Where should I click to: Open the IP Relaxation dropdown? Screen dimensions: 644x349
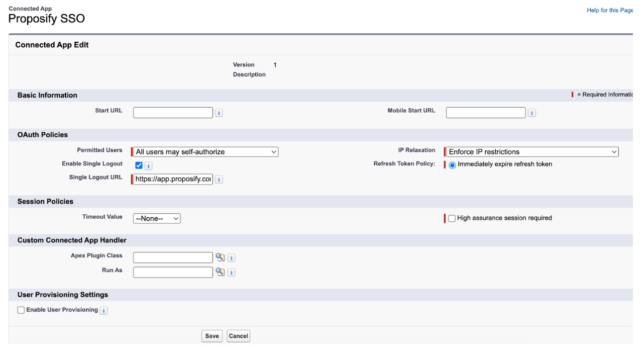click(531, 151)
